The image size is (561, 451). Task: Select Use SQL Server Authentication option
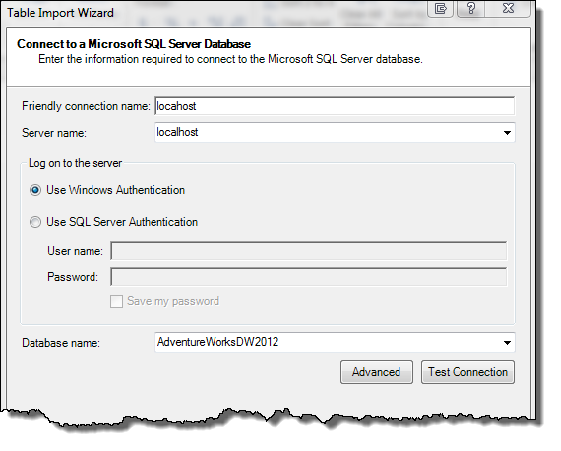pos(35,222)
